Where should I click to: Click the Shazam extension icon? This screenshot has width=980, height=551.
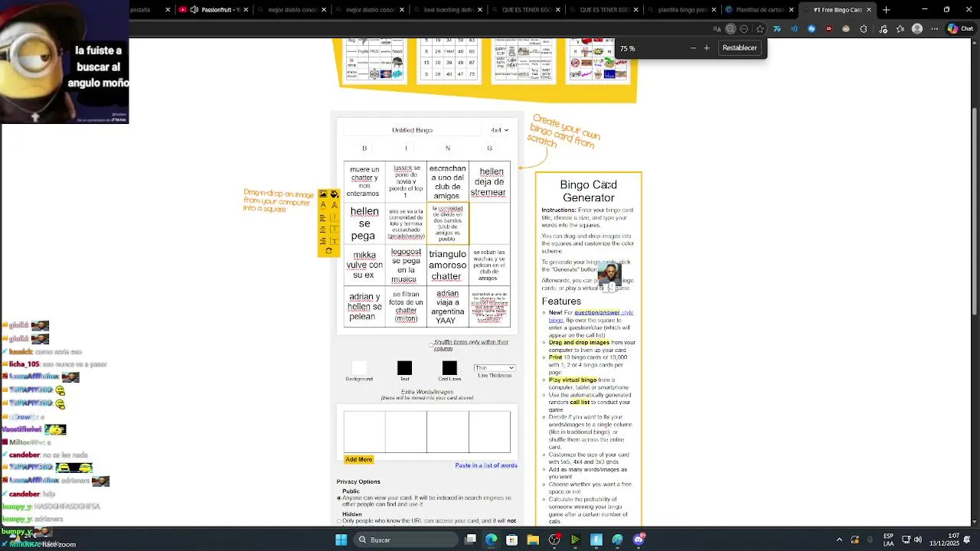812,29
